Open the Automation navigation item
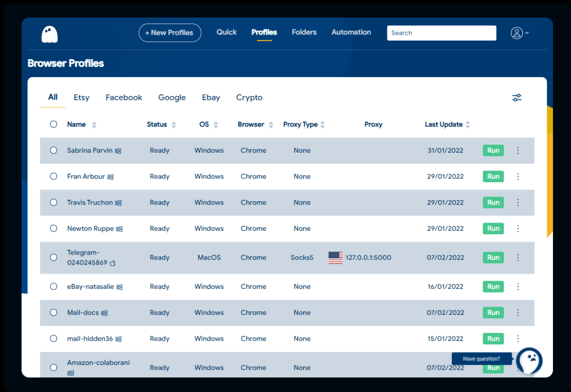This screenshot has height=392, width=571. (351, 32)
